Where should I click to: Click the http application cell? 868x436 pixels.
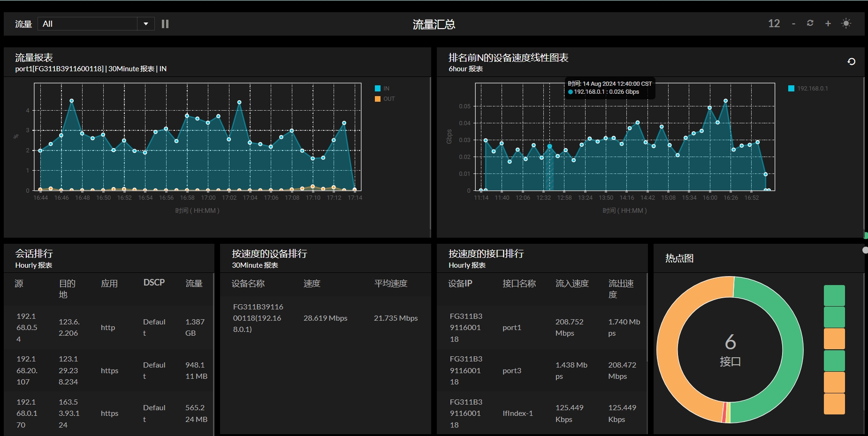(x=108, y=327)
